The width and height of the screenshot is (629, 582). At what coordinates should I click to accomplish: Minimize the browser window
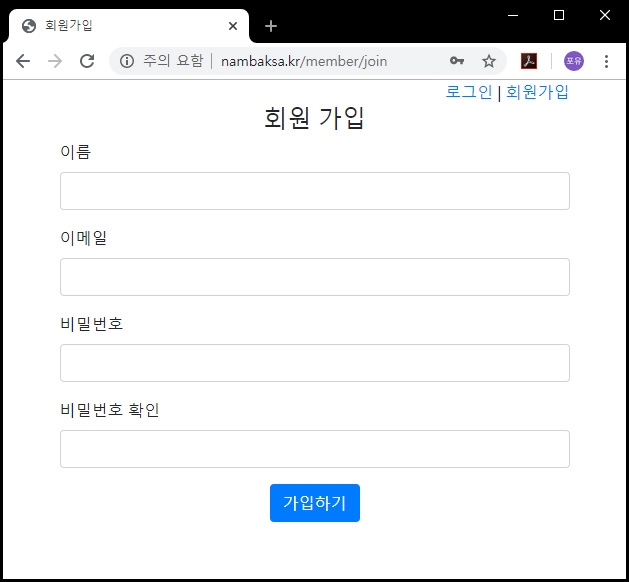(513, 15)
